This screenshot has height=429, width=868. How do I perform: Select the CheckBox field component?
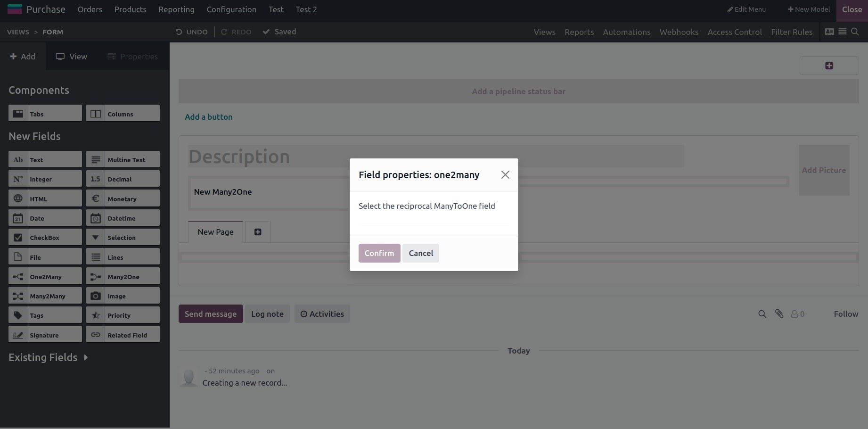[x=45, y=238]
